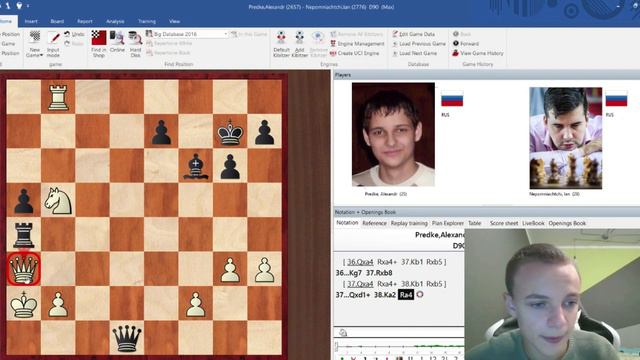Click variation move 37.Qxa4
Viewport: 640px width, 360px height.
pos(360,284)
